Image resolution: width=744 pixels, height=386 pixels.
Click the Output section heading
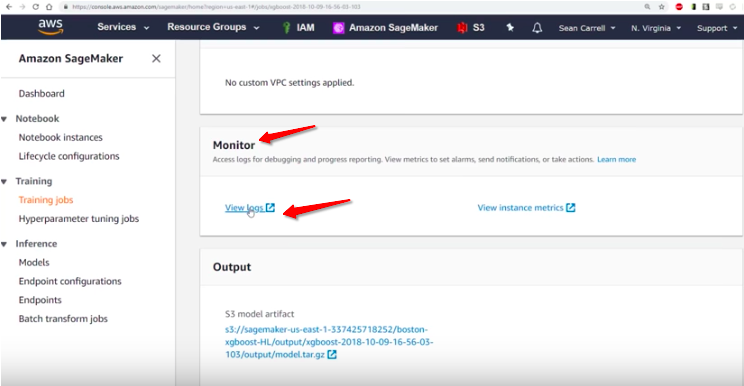[232, 267]
